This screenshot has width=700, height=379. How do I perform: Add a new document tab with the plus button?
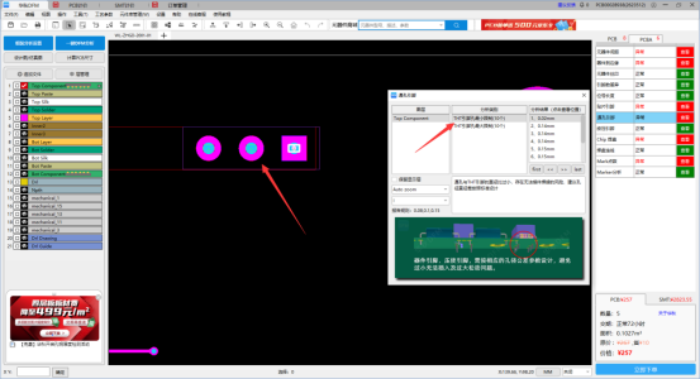click(x=164, y=35)
